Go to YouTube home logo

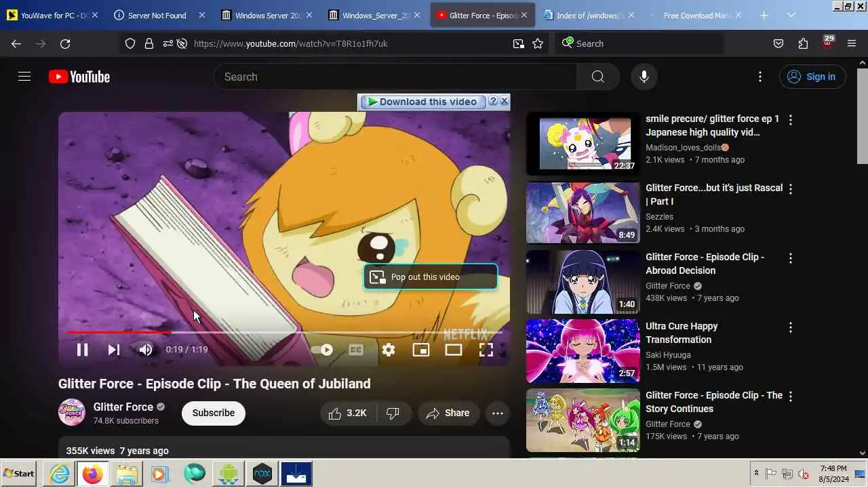(x=79, y=77)
